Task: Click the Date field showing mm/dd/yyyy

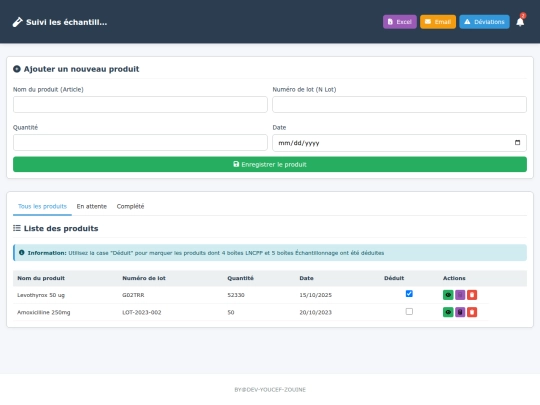Action: pos(399,143)
